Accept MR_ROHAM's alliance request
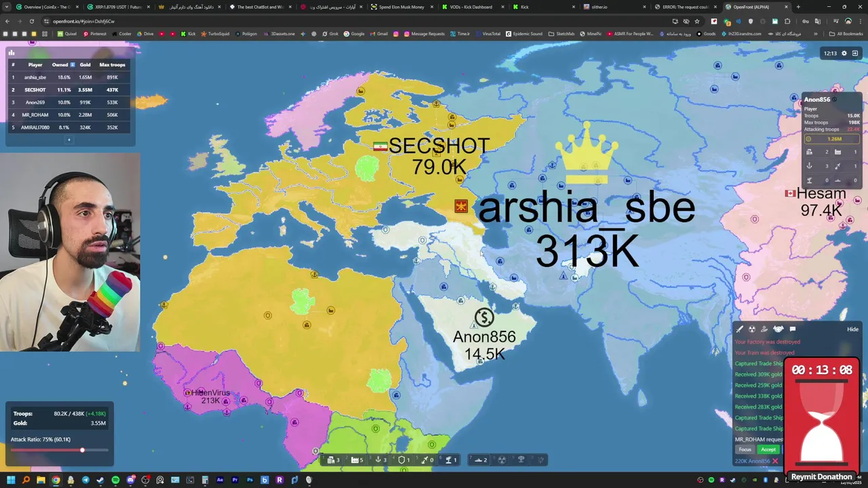 [x=768, y=450]
